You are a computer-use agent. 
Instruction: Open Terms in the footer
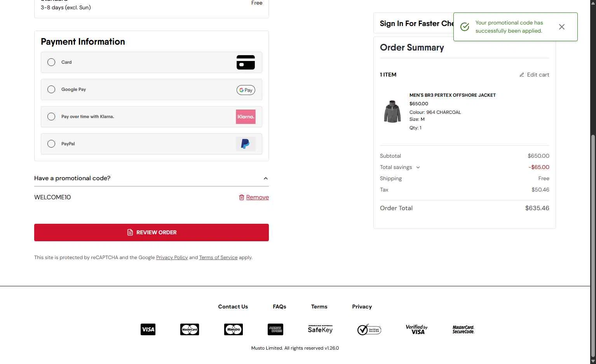pos(319,307)
